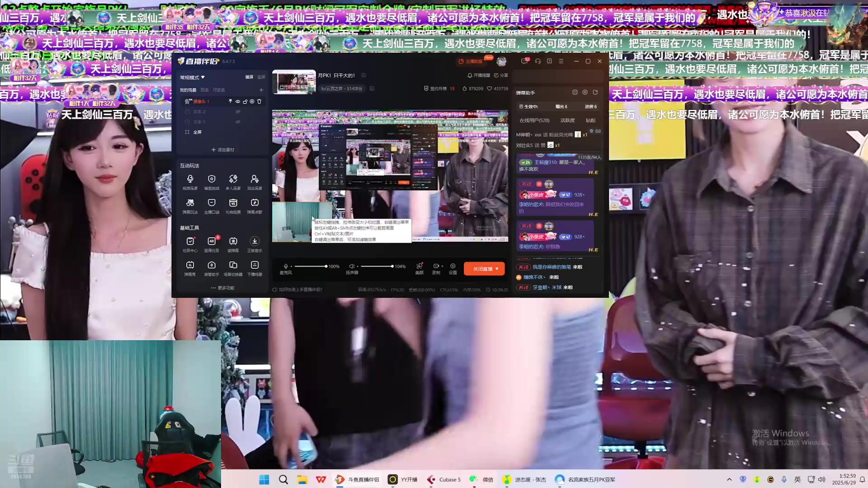Expand 录制 recording options arrow
This screenshot has height=488, width=868.
(x=442, y=266)
